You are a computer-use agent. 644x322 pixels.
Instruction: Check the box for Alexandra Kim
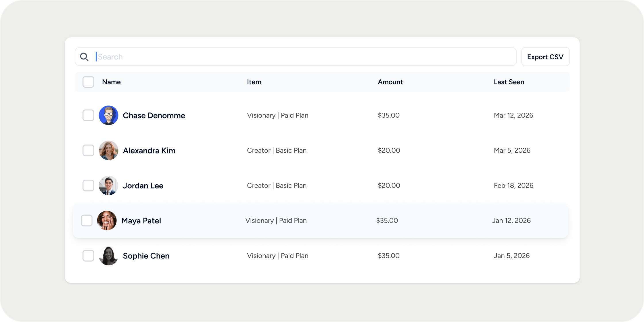88,150
